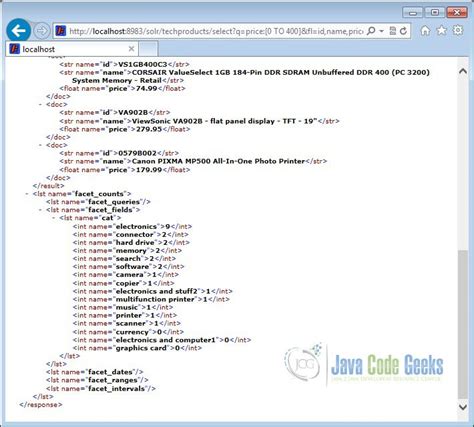Screen dimensions: 474x427
Task: Click the facet_intervals element line
Action: click(x=101, y=389)
